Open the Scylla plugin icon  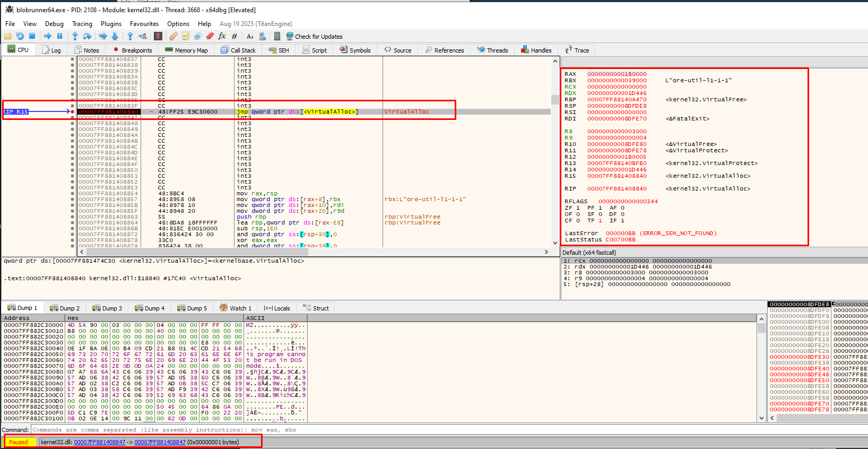coord(158,36)
